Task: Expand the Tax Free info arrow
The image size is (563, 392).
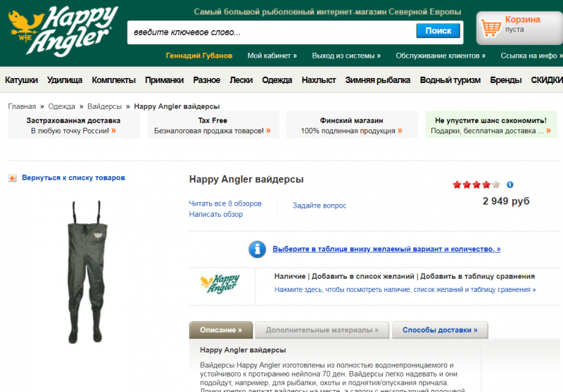Action: tap(268, 131)
